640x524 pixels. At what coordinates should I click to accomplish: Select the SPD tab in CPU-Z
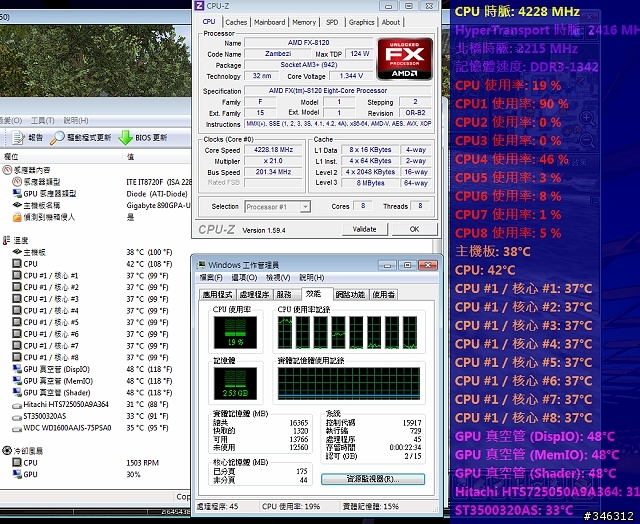pos(332,22)
